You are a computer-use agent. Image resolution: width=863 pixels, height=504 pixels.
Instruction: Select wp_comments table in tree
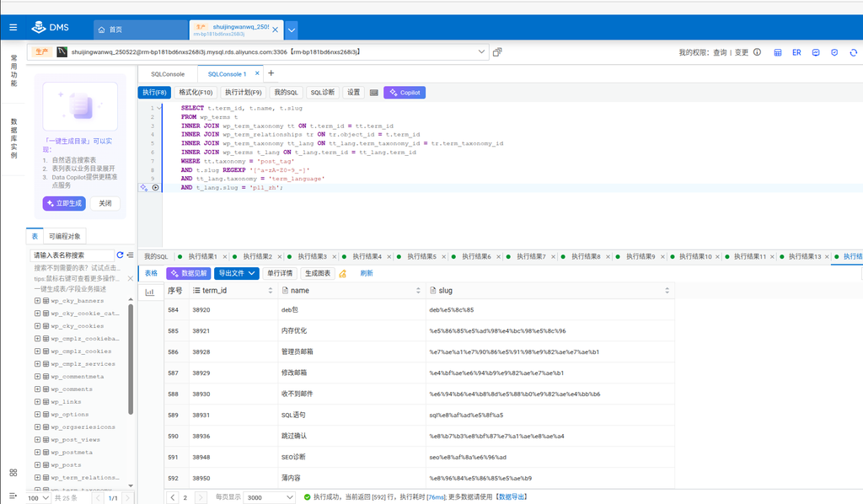click(x=72, y=389)
